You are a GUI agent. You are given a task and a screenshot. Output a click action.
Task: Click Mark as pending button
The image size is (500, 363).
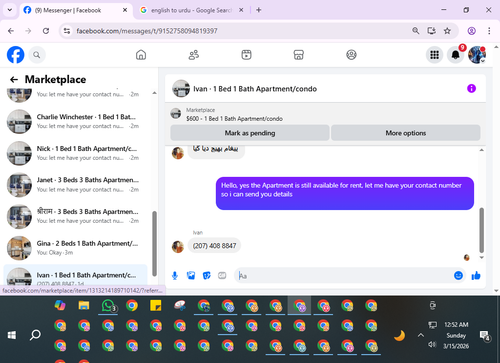(x=250, y=133)
